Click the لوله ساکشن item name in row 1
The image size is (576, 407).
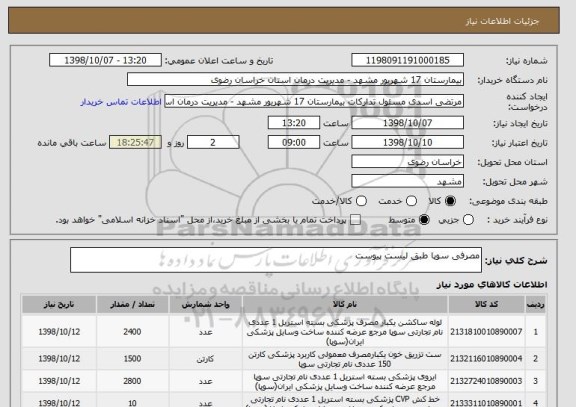(345, 332)
